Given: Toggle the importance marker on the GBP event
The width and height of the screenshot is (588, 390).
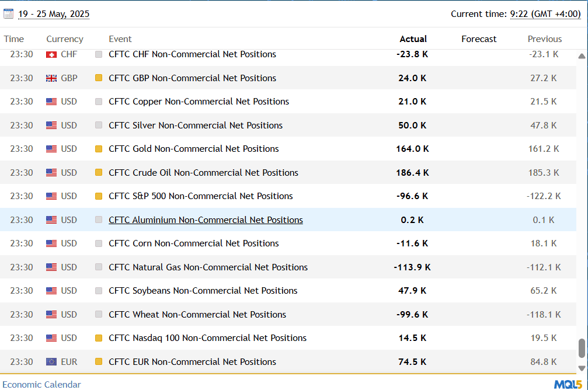Looking at the screenshot, I should (98, 77).
